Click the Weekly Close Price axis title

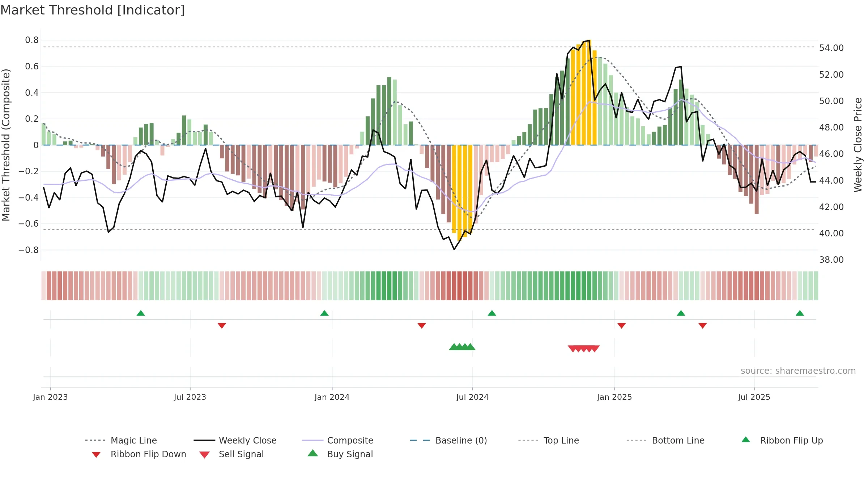click(858, 145)
